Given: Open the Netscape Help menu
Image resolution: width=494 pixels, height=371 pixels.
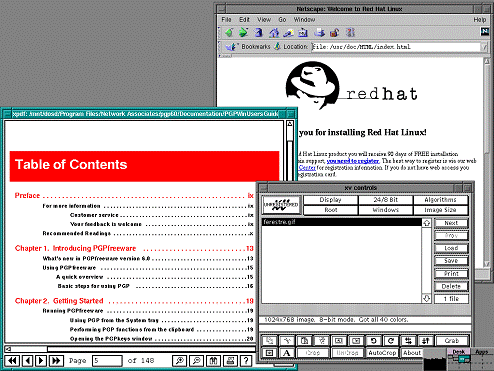Looking at the screenshot, I should click(480, 20).
